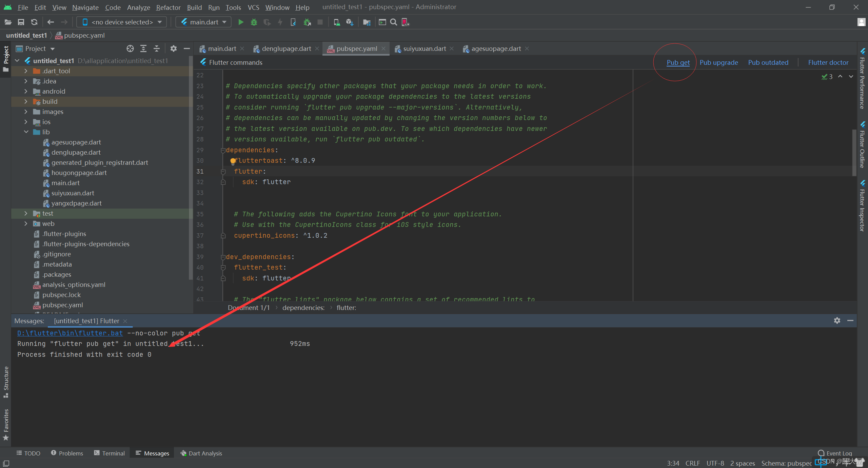
Task: Click the Save All toolbar icon
Action: coord(21,22)
